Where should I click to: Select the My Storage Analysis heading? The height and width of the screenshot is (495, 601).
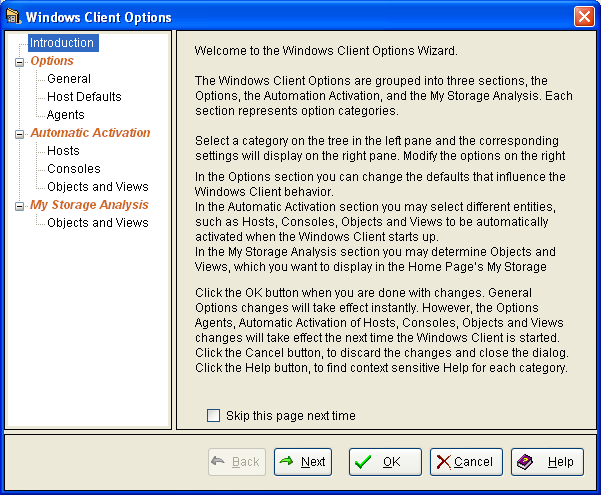[x=89, y=205]
